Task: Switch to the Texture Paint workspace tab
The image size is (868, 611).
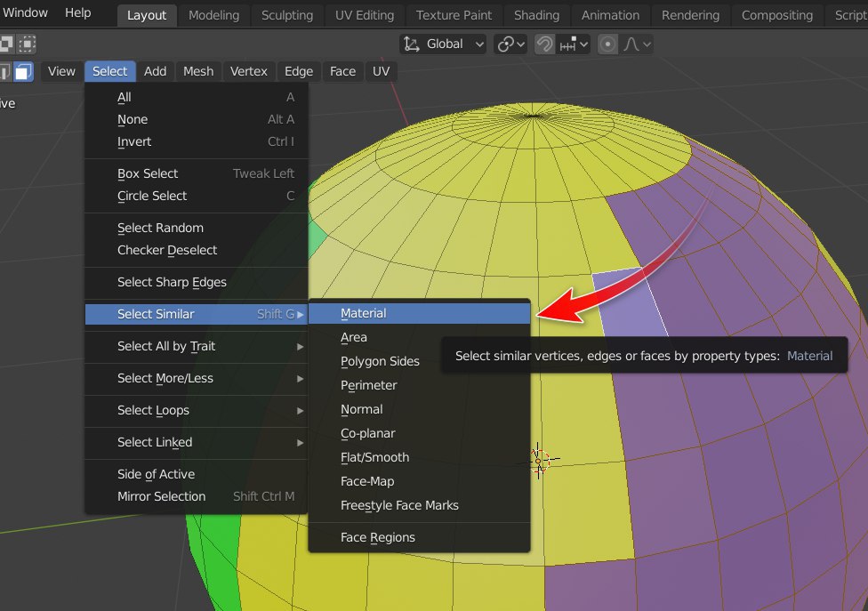Action: pyautogui.click(x=454, y=15)
